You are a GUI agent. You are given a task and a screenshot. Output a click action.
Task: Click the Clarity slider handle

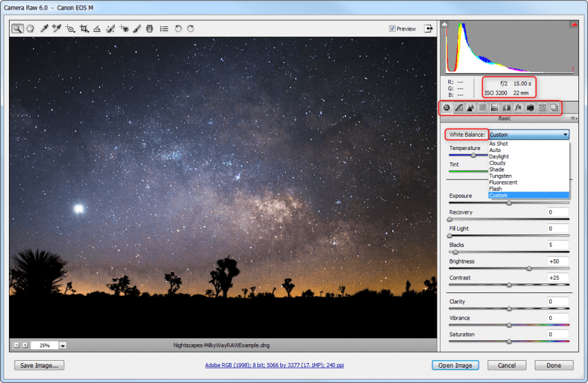509,308
